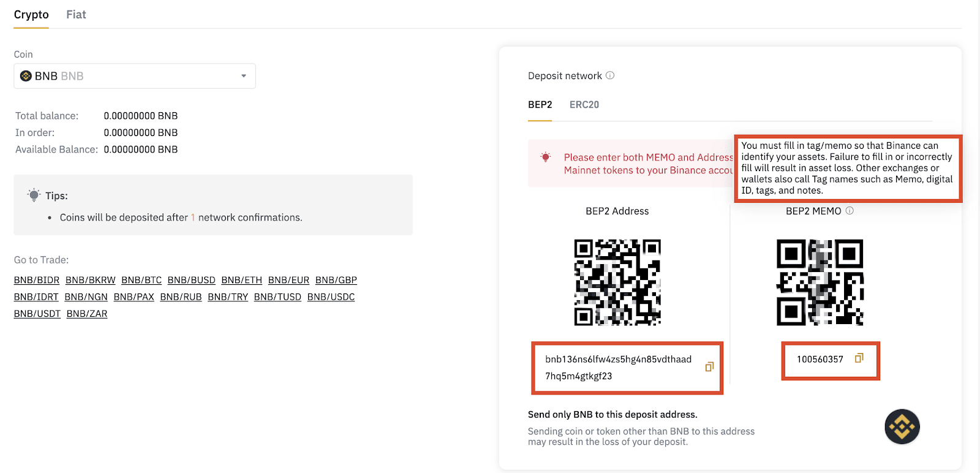Click the 'Sending coin or token other' notice
Image resolution: width=980 pixels, height=473 pixels.
click(641, 436)
